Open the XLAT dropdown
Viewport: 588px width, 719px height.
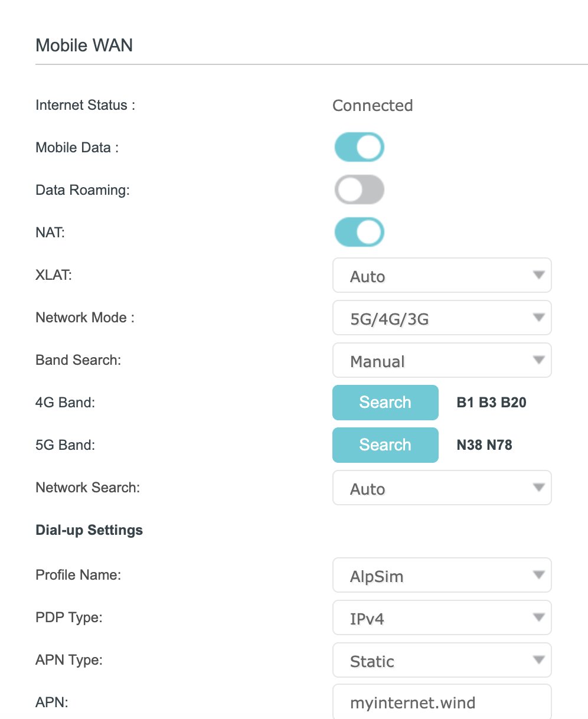[442, 276]
